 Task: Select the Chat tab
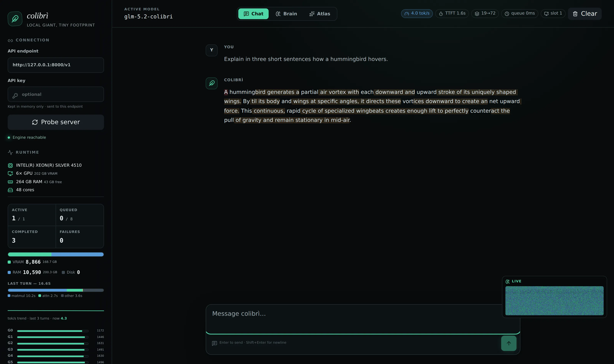253,14
